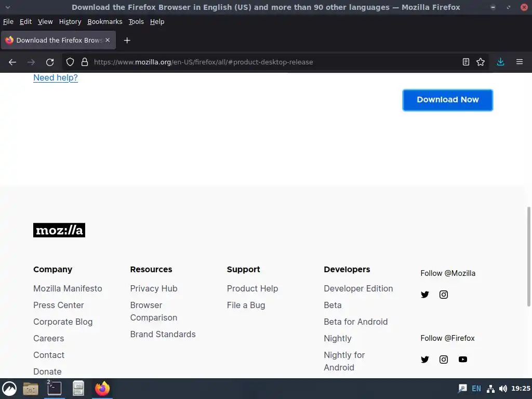Screen dimensions: 532x399
Task: Open the Help menu
Action: [157, 22]
